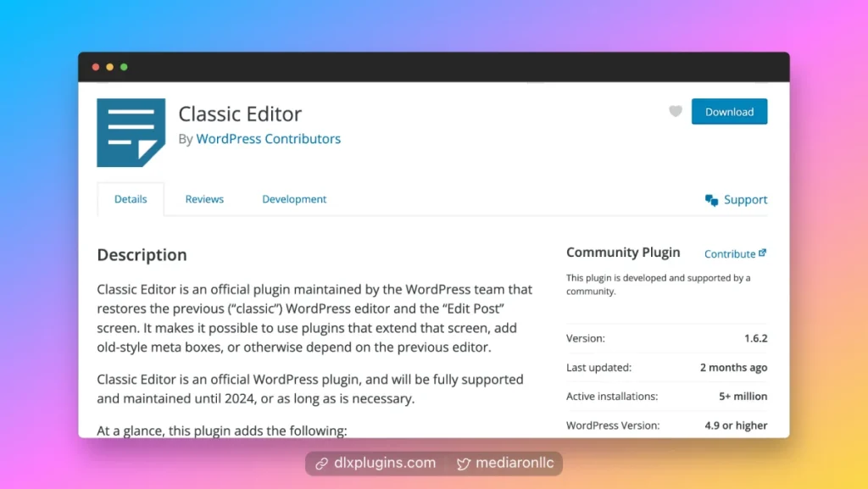Image resolution: width=868 pixels, height=489 pixels.
Task: Click the version value 1.6.2
Action: tap(755, 338)
